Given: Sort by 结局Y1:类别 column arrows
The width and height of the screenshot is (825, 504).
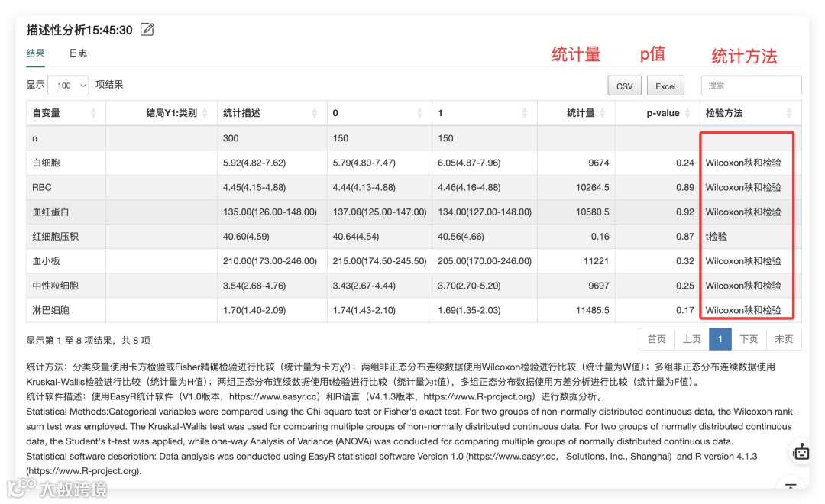Looking at the screenshot, I should click(x=205, y=113).
